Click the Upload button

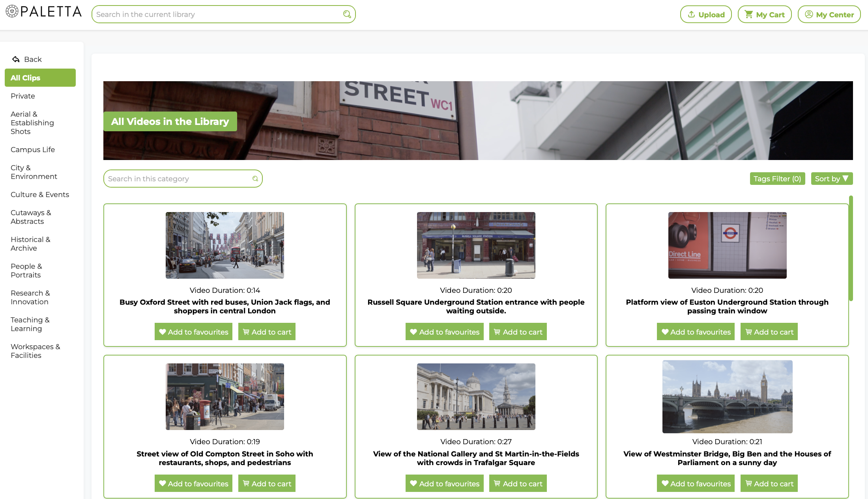706,15
